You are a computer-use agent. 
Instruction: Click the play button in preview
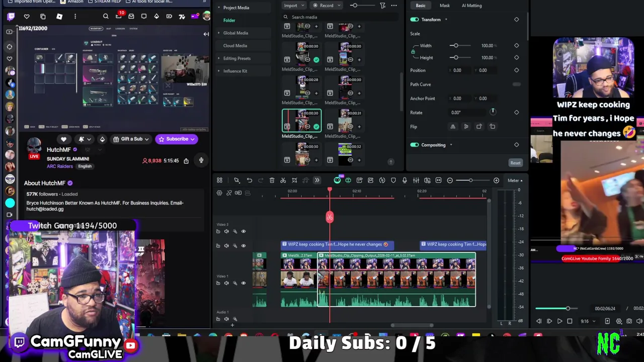pos(559,321)
